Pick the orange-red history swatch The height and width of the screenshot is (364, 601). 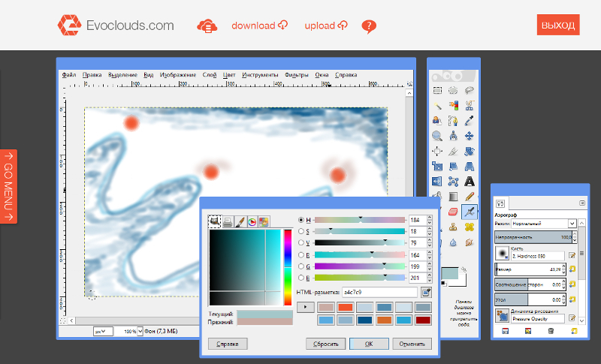(345, 307)
